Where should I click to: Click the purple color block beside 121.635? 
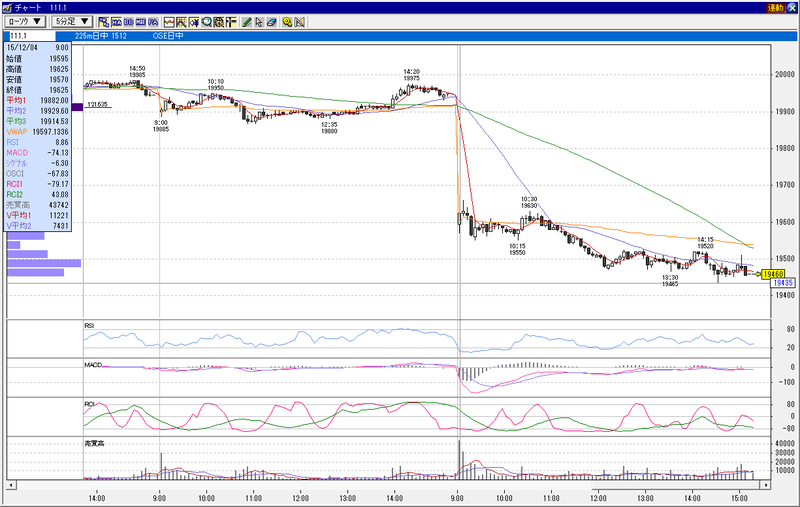77,107
